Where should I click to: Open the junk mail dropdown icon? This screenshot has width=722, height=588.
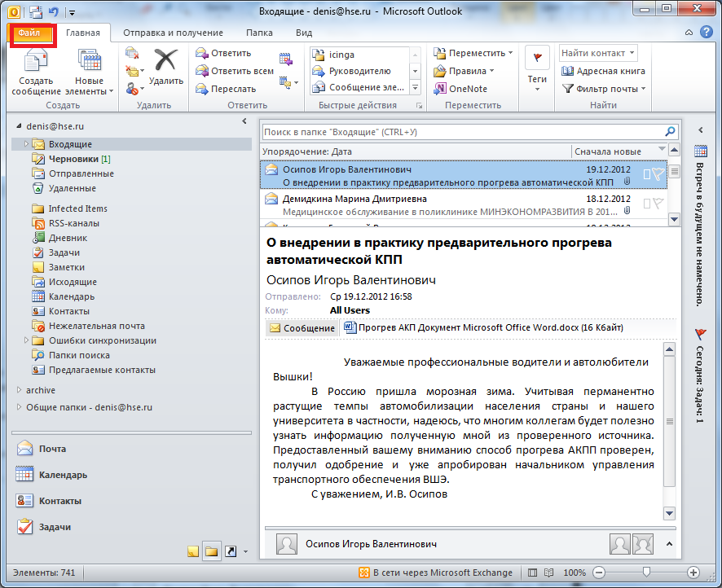(135, 88)
